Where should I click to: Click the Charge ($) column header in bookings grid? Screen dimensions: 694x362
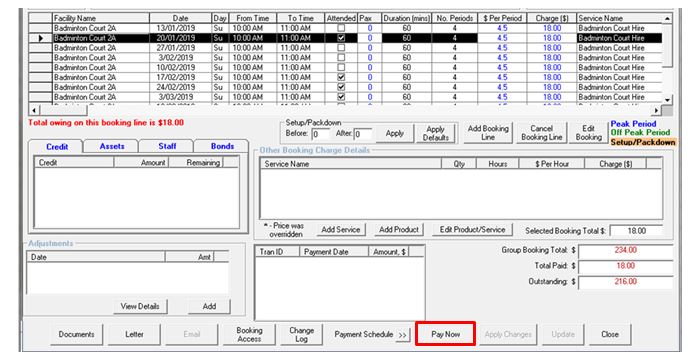[552, 18]
